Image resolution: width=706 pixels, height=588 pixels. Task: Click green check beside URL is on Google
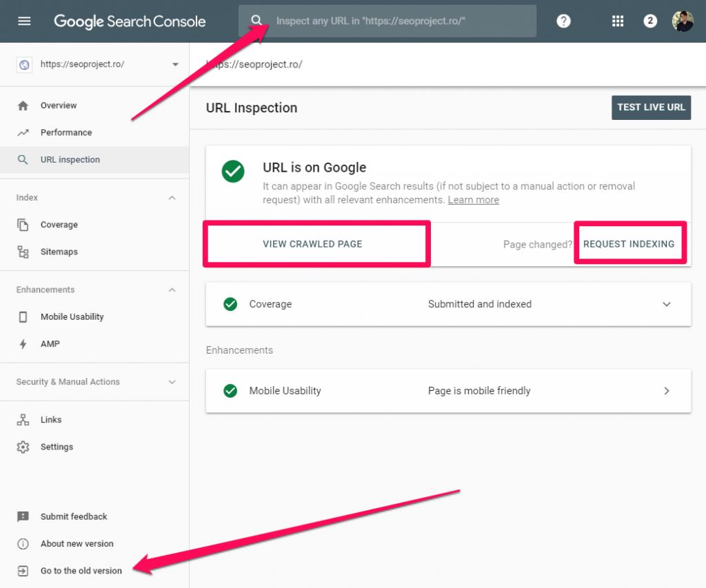coord(233,171)
